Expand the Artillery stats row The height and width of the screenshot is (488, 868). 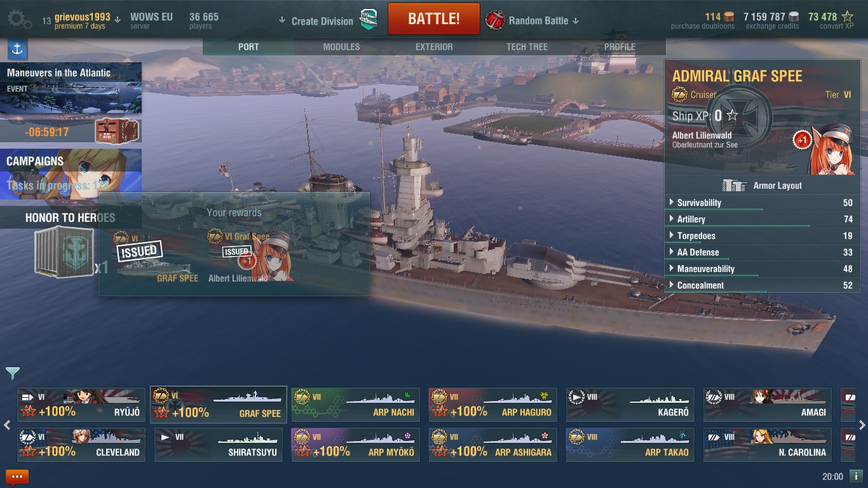point(760,219)
